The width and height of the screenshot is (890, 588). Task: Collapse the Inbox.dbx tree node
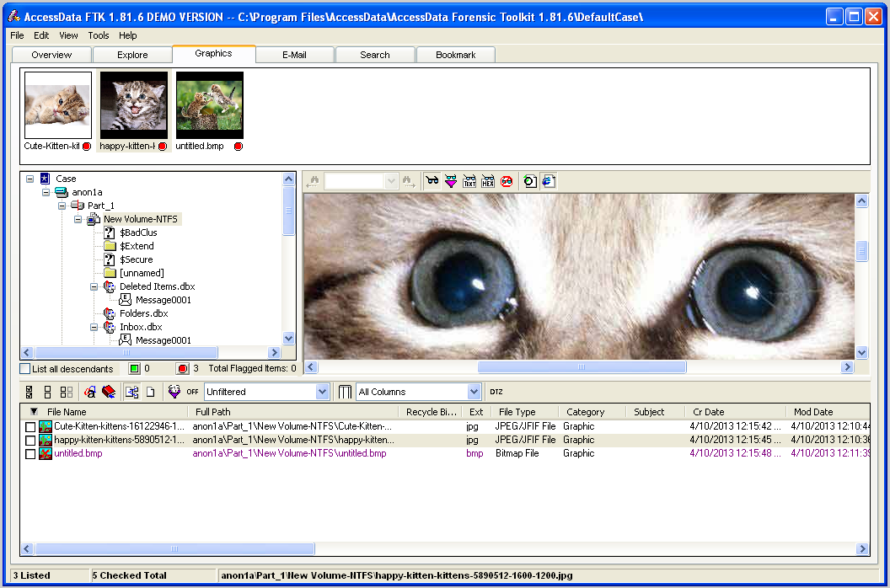coord(94,327)
